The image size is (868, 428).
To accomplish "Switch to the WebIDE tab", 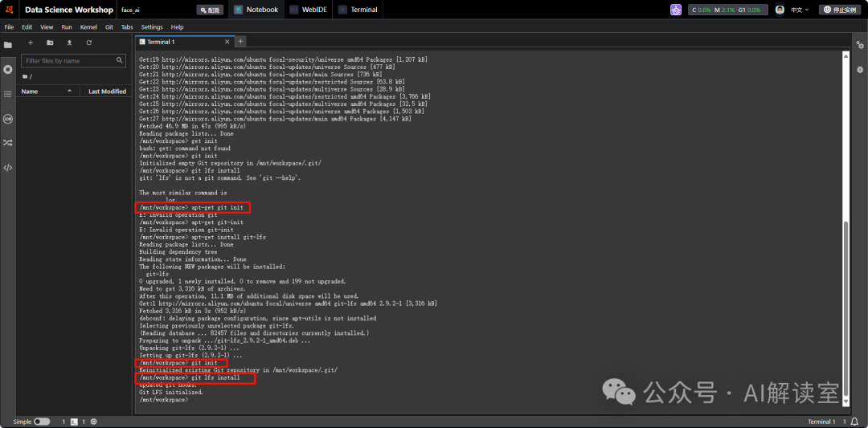I will click(305, 10).
